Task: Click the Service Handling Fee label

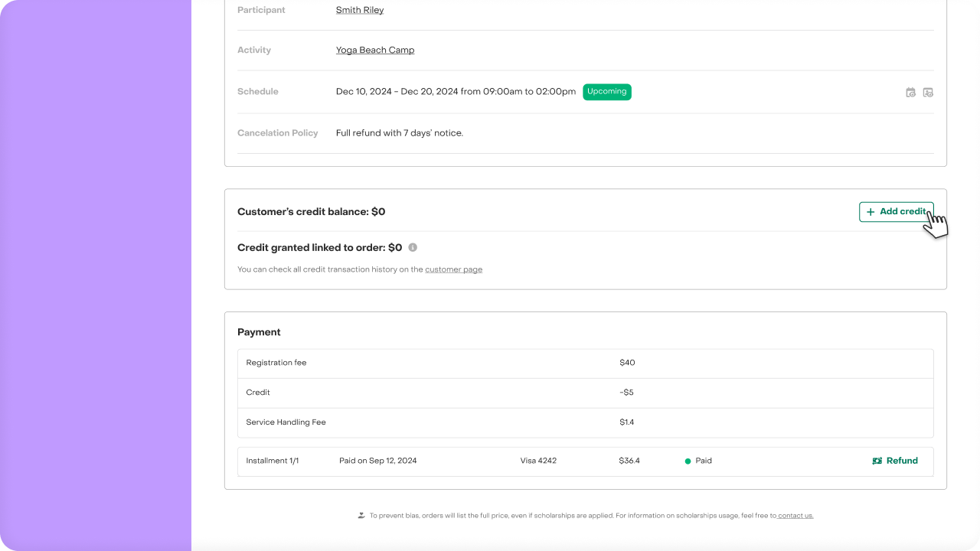Action: (286, 422)
